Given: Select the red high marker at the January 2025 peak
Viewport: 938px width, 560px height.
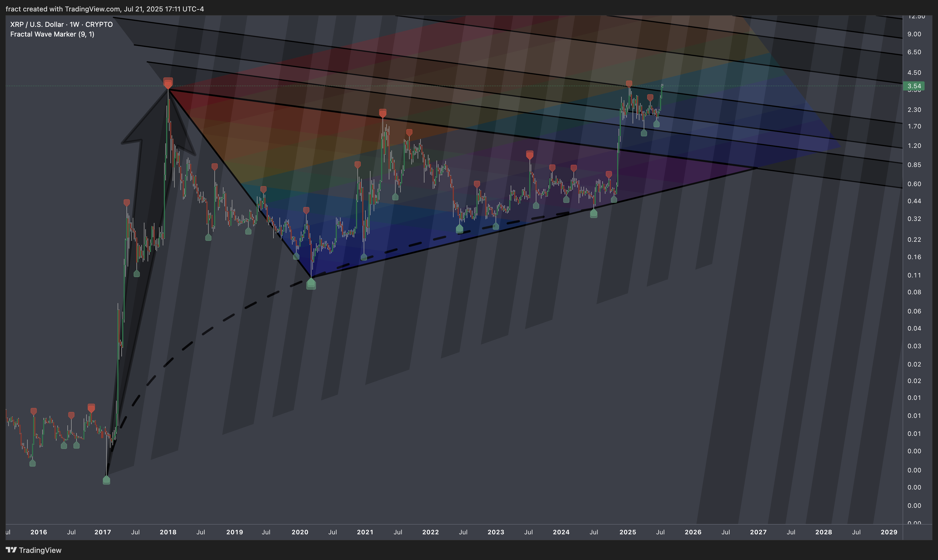Looking at the screenshot, I should pos(629,84).
